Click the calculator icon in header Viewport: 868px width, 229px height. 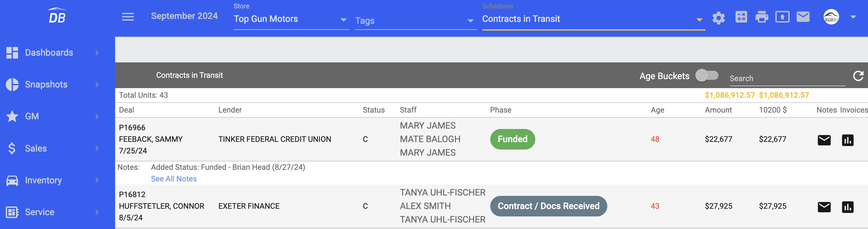(x=741, y=17)
